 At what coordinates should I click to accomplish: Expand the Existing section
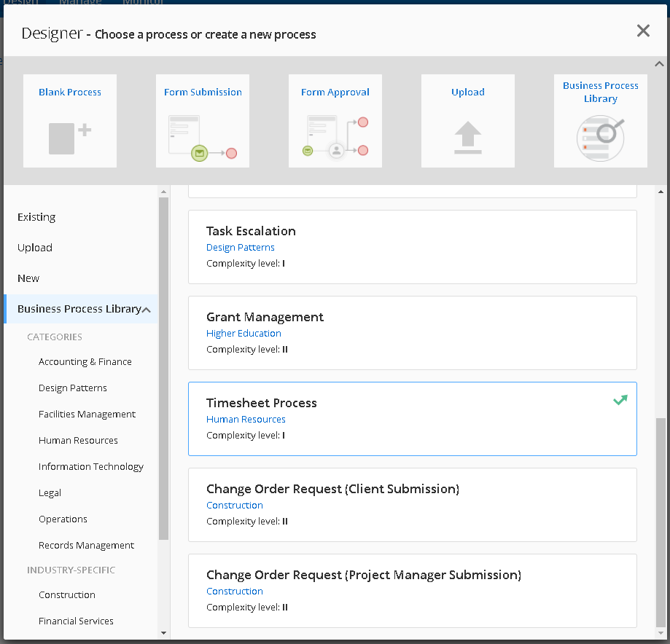pyautogui.click(x=36, y=216)
